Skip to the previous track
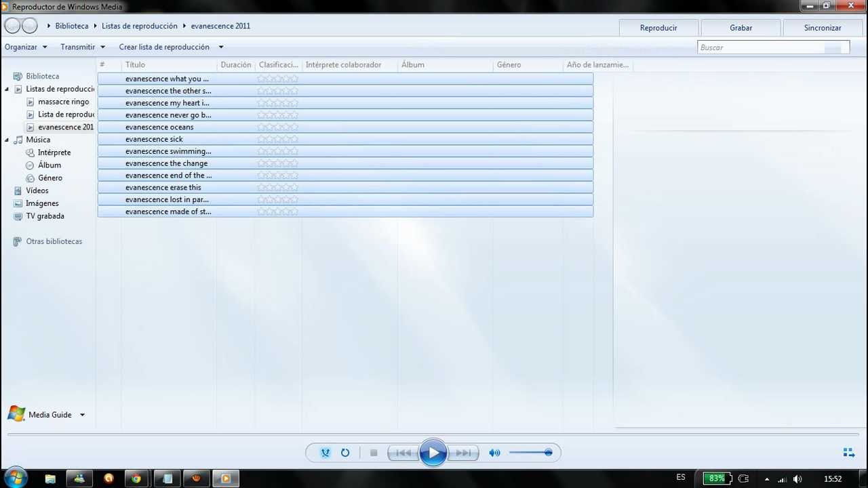The height and width of the screenshot is (488, 868). pos(404,453)
